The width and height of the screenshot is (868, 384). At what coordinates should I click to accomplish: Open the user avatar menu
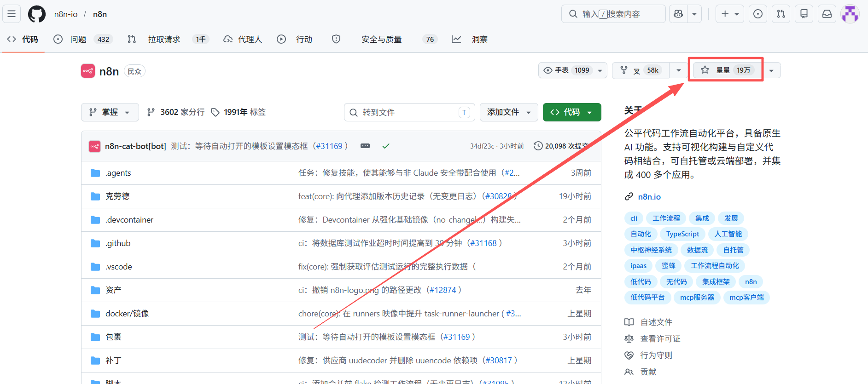(x=850, y=14)
